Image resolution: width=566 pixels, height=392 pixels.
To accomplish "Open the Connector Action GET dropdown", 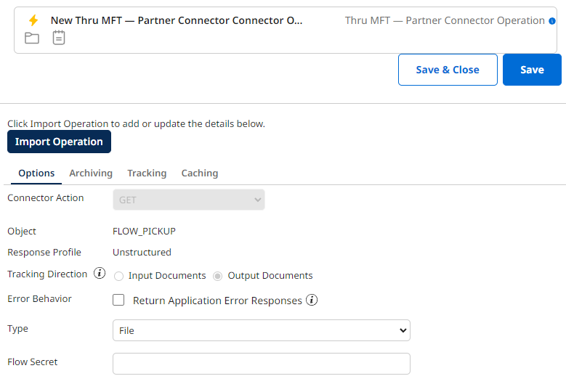I will [189, 200].
